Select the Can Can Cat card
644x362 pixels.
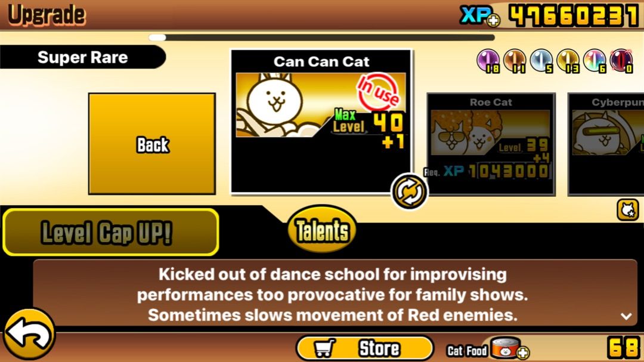coord(321,122)
